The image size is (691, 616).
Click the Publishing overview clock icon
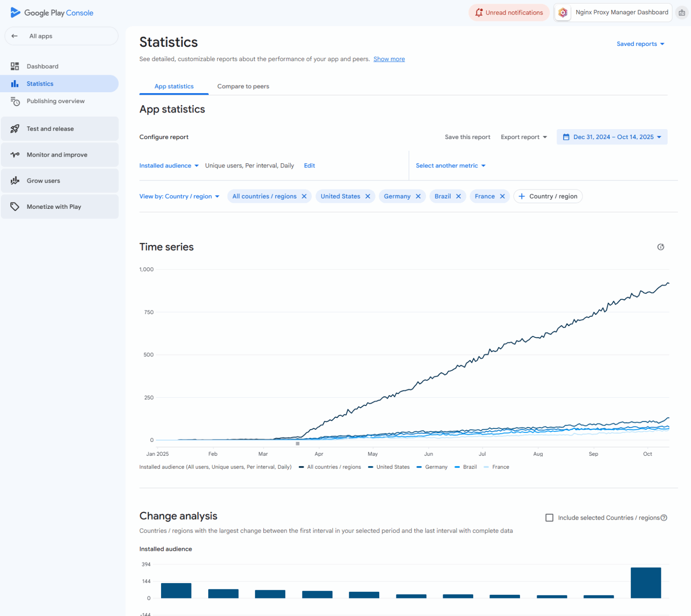click(15, 101)
